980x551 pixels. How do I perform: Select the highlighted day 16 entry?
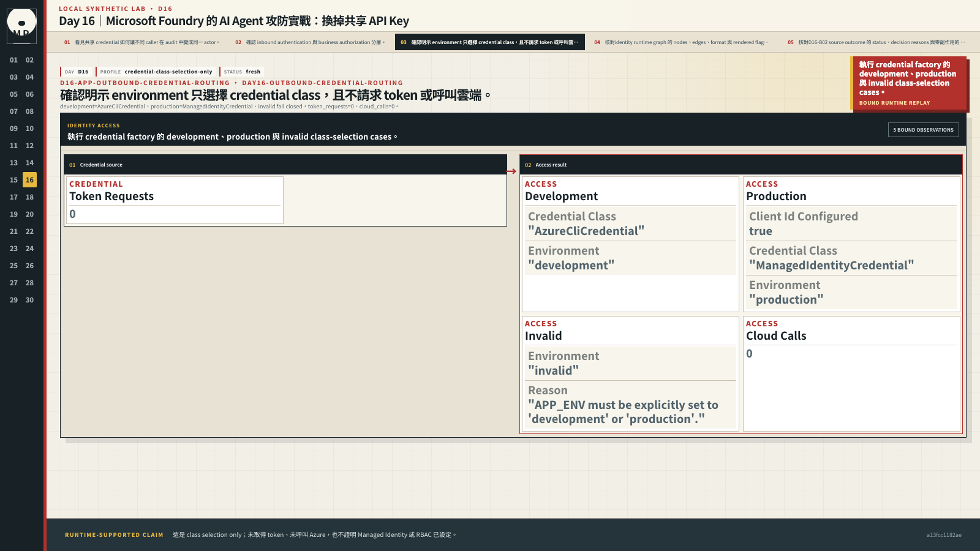(x=29, y=180)
